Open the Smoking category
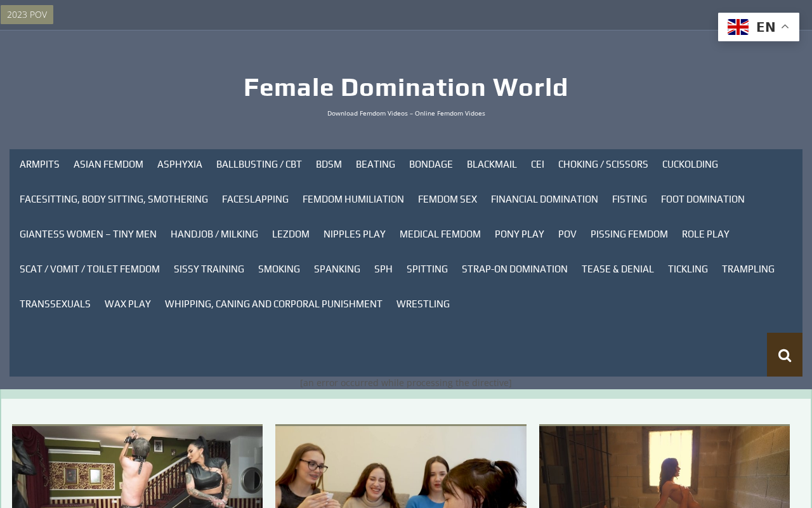 pos(279,269)
